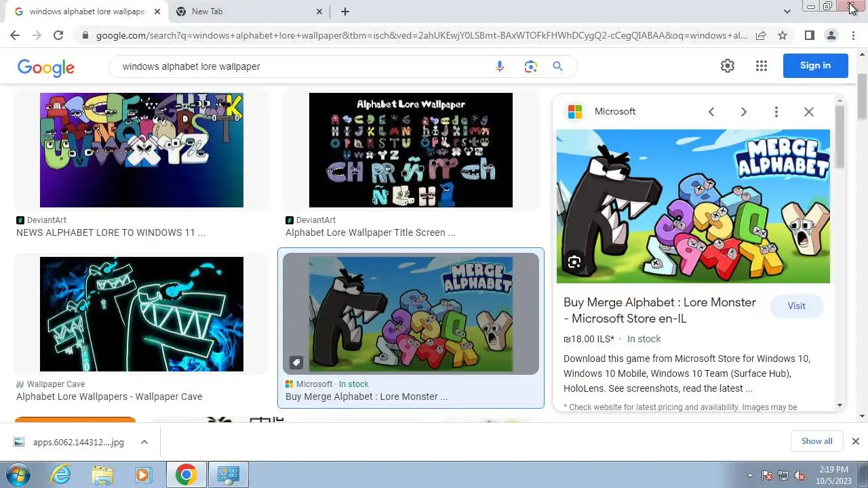This screenshot has height=488, width=868.
Task: Open colorful alphabet letters DeviantArt thumbnail
Action: [x=142, y=150]
